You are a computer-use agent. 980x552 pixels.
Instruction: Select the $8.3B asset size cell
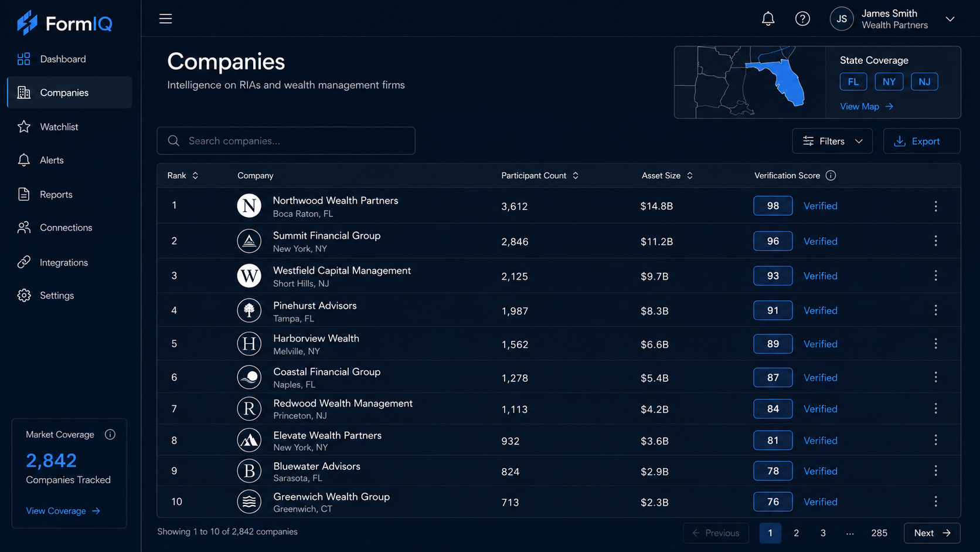[x=654, y=311]
